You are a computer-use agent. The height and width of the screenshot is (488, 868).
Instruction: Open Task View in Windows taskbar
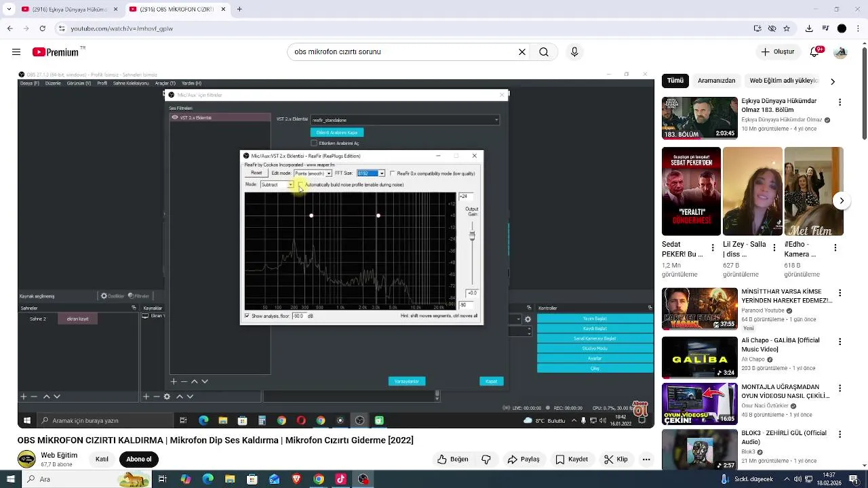point(163,479)
